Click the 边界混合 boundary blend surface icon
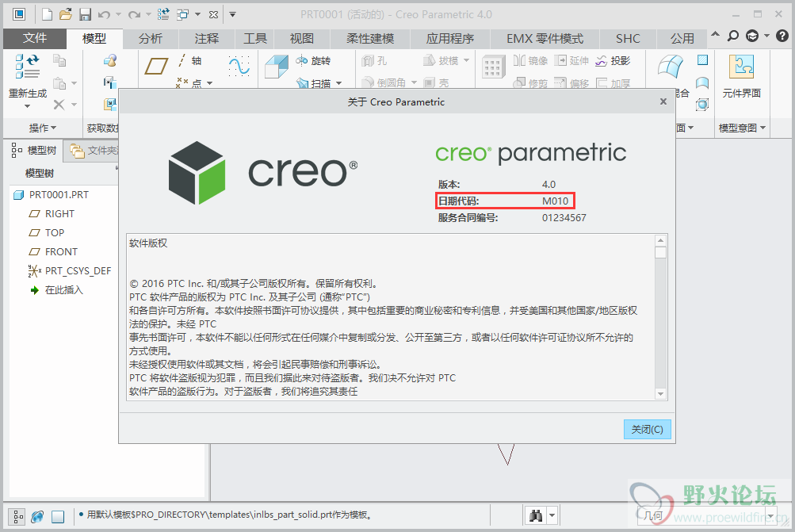Screen dimensions: 795x532 [x=671, y=67]
